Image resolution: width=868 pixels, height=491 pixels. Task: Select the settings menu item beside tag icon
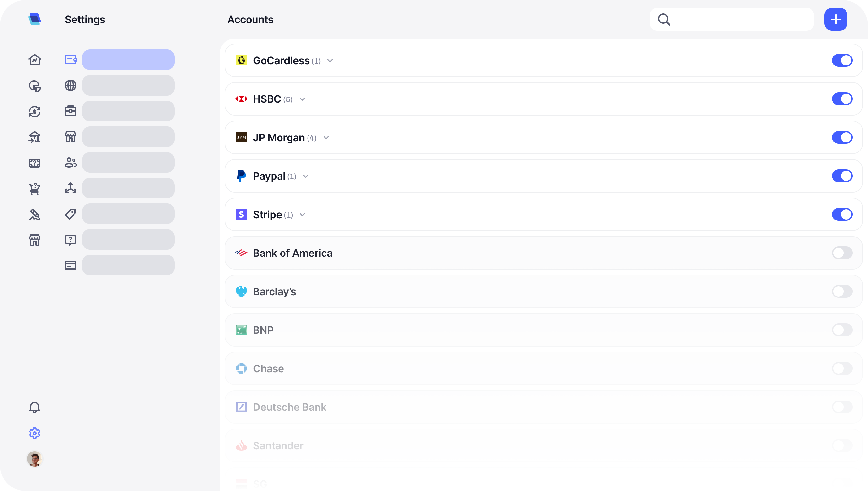(x=128, y=213)
